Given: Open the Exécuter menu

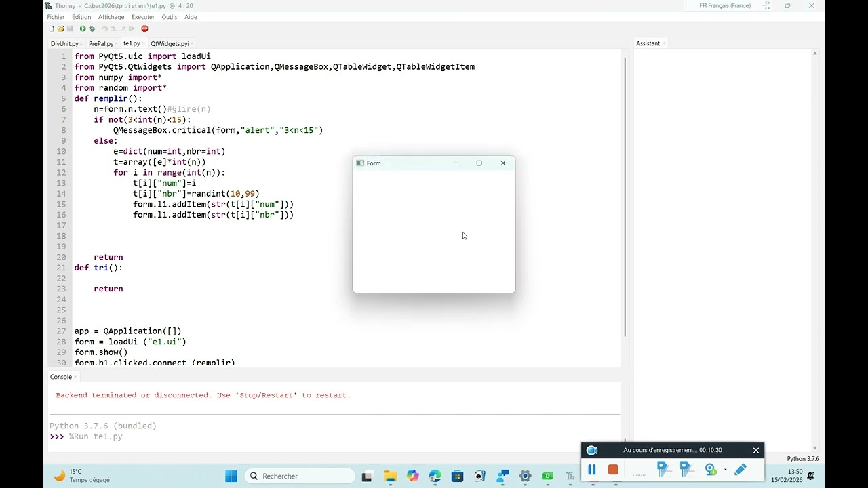Looking at the screenshot, I should (143, 17).
